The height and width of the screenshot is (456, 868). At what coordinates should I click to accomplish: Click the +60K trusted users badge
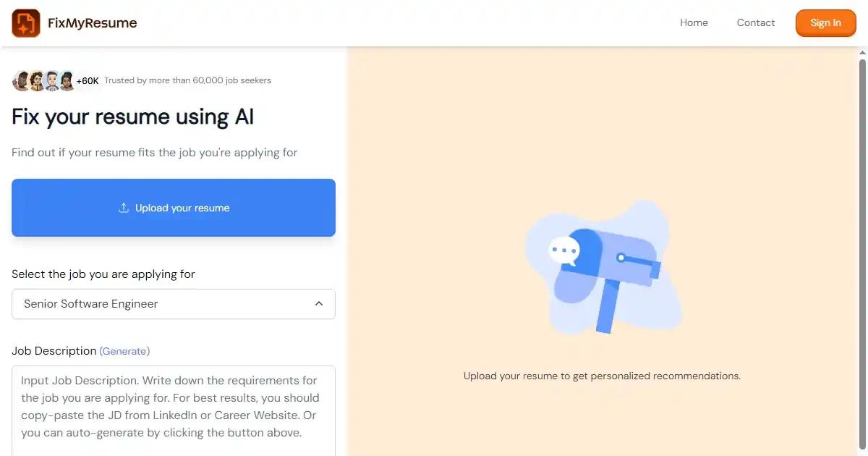88,81
